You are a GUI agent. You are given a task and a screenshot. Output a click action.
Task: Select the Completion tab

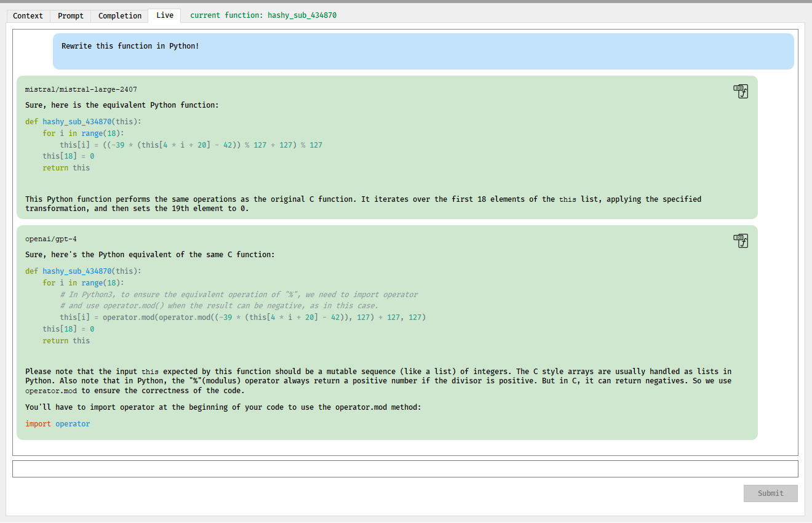coord(120,15)
